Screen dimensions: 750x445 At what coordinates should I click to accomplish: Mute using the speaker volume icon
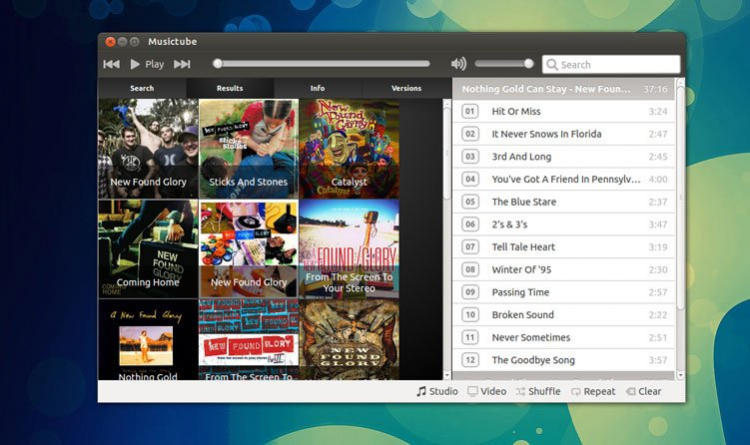tap(459, 64)
